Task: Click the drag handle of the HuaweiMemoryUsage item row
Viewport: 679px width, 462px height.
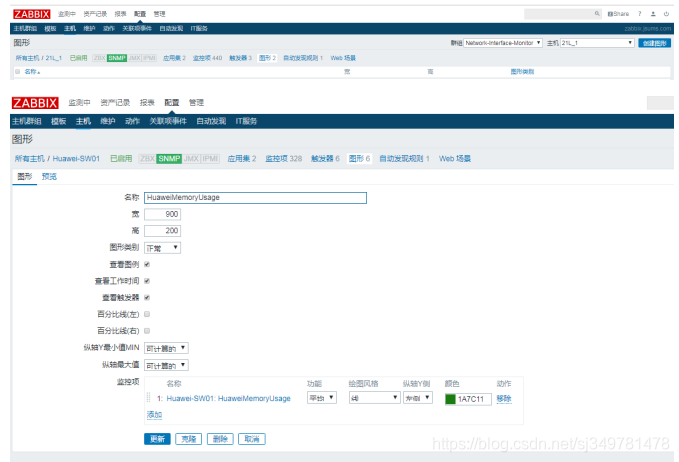Action: tap(149, 397)
